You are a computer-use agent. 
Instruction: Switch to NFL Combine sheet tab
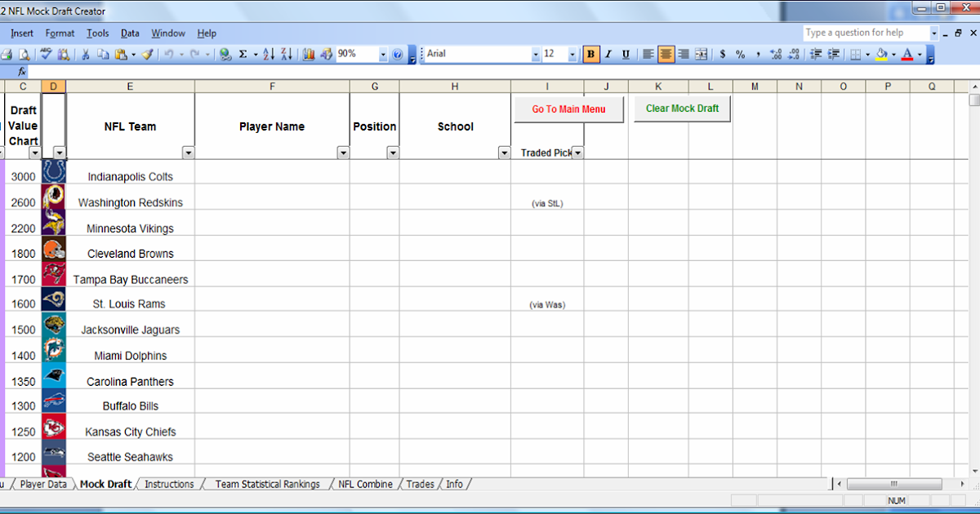coord(365,484)
